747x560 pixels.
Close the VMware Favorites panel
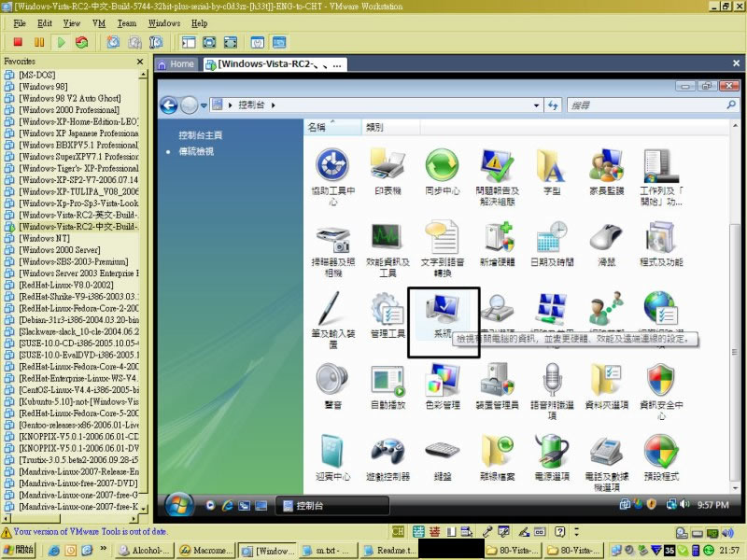139,62
